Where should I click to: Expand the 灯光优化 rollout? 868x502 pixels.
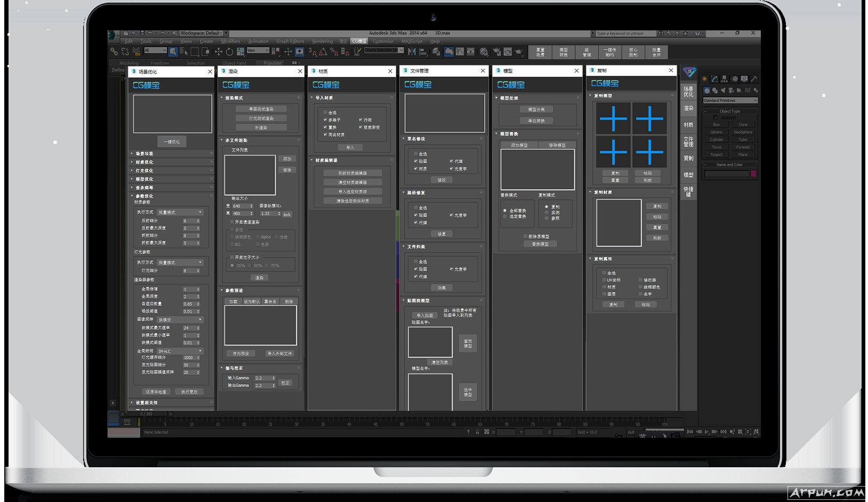point(172,171)
